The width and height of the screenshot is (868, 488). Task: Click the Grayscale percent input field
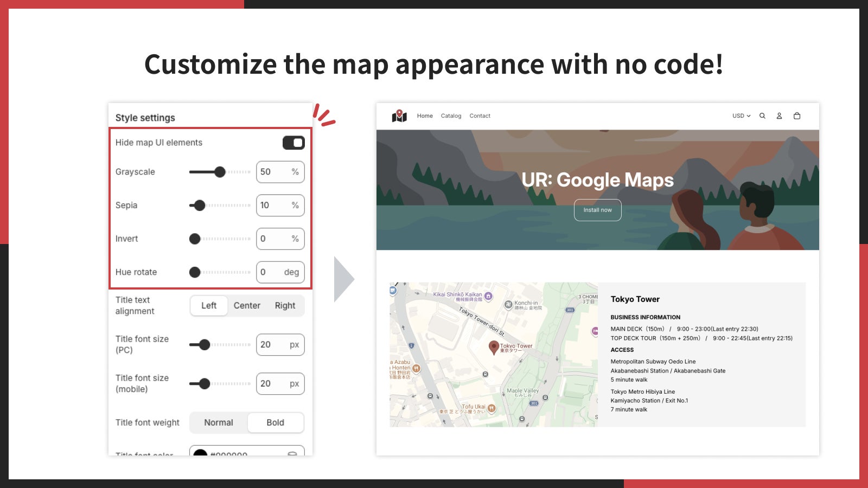point(280,172)
